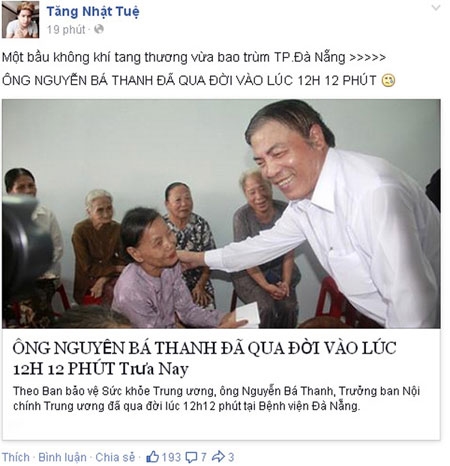The image size is (450, 466).
Task: Open the post options chevron menu
Action: [x=436, y=8]
